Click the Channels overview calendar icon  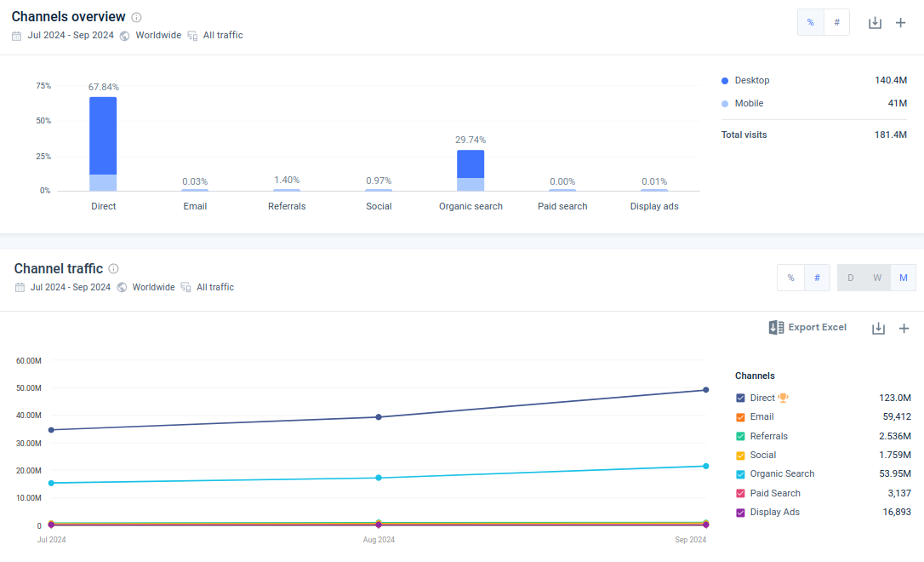pyautogui.click(x=16, y=36)
